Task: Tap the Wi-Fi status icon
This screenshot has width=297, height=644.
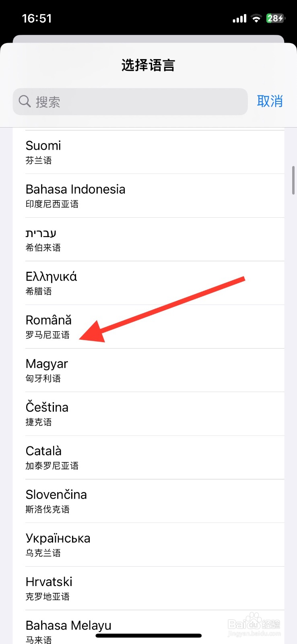Action: click(256, 19)
